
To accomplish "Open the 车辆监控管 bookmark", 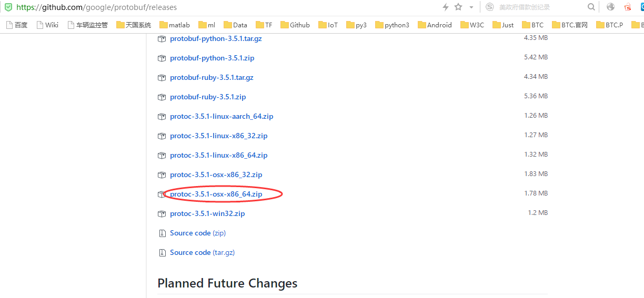I will click(x=87, y=25).
